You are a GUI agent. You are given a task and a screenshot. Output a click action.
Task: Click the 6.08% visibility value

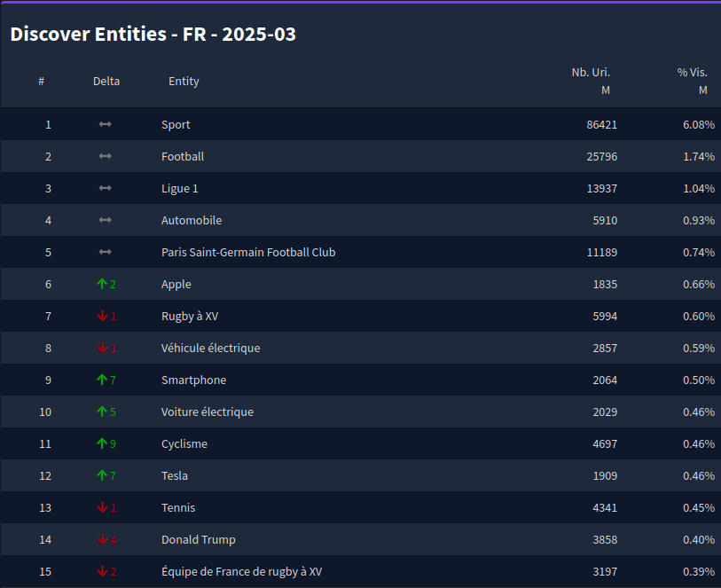[699, 124]
